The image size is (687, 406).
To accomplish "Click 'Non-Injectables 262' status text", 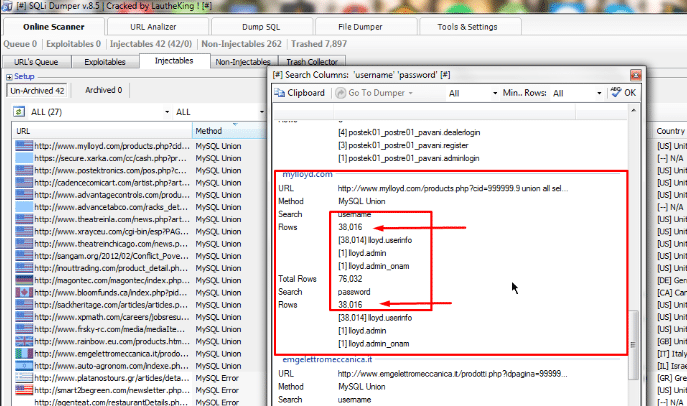I will [x=241, y=44].
